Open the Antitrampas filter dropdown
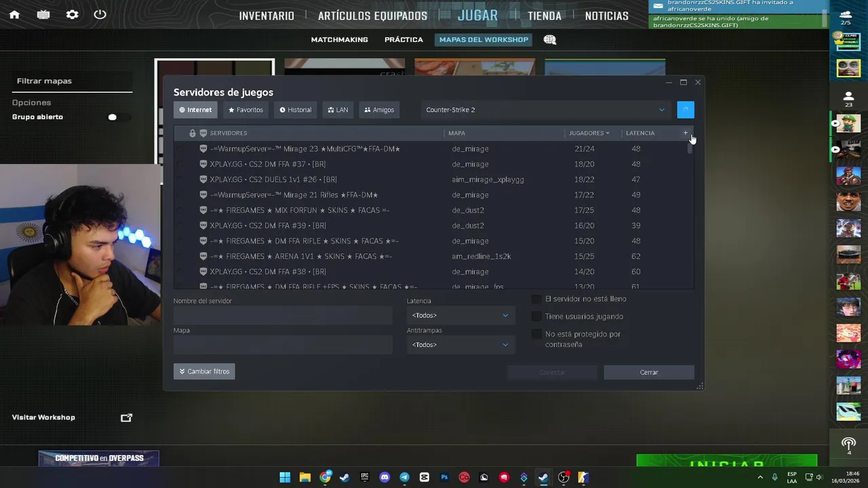 tap(460, 345)
